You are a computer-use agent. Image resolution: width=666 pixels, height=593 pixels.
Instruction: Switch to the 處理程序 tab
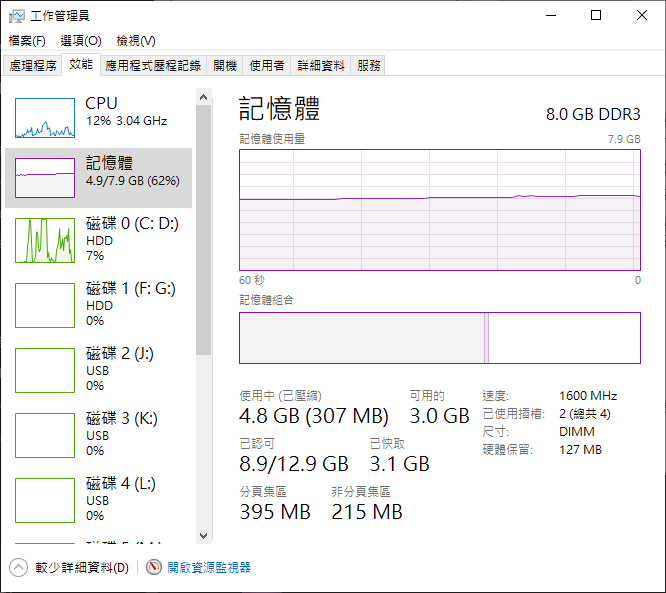point(33,65)
